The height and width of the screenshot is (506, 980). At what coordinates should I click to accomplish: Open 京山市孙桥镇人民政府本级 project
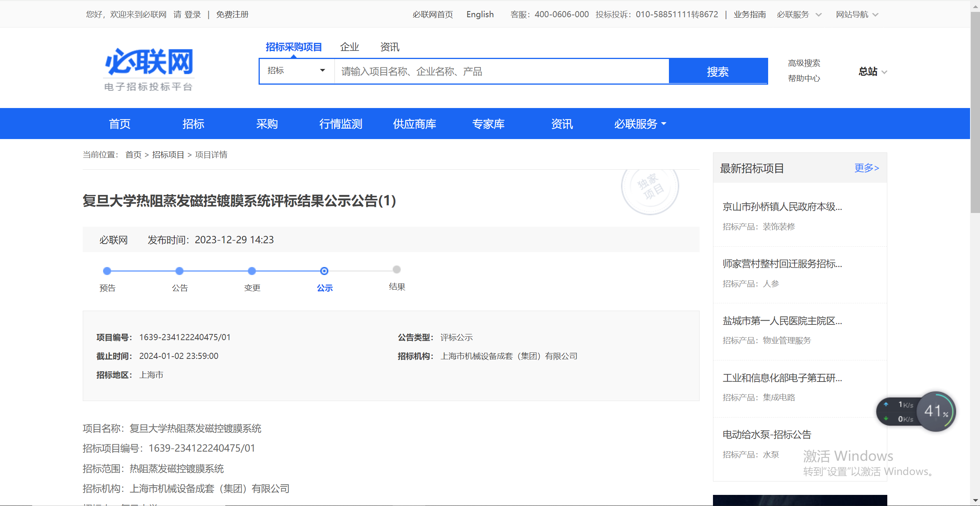click(x=782, y=207)
